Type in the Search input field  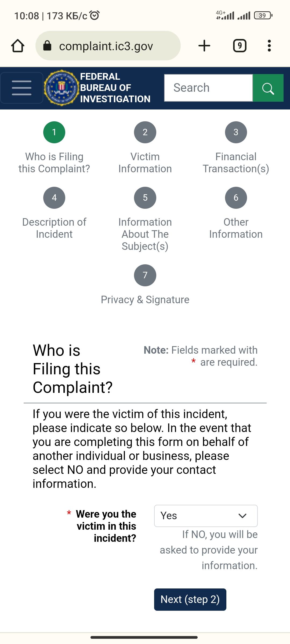pos(208,88)
